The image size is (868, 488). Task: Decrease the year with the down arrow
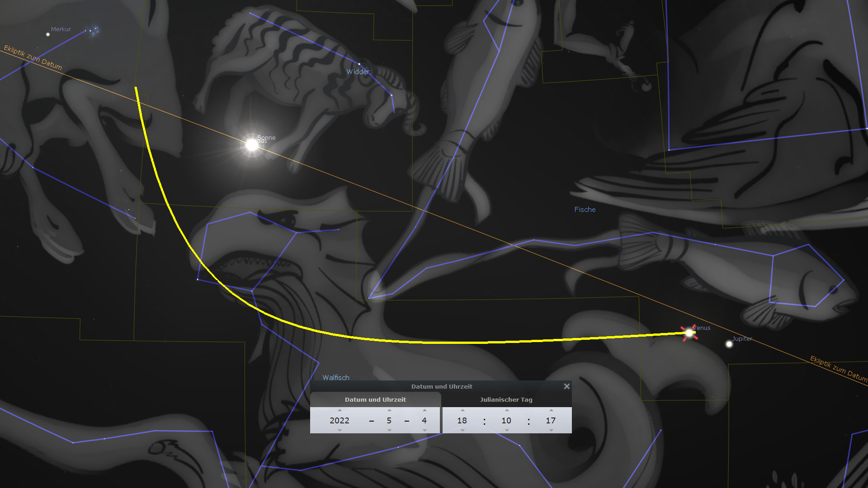340,430
